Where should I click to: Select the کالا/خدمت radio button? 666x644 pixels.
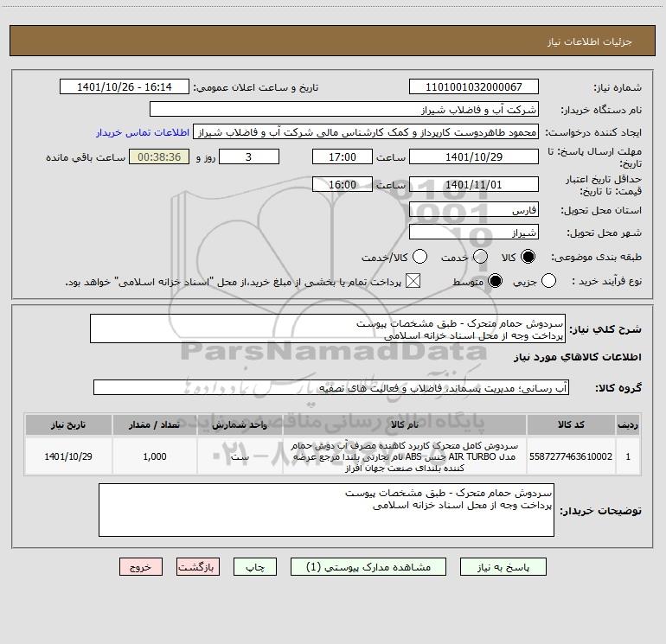click(420, 257)
